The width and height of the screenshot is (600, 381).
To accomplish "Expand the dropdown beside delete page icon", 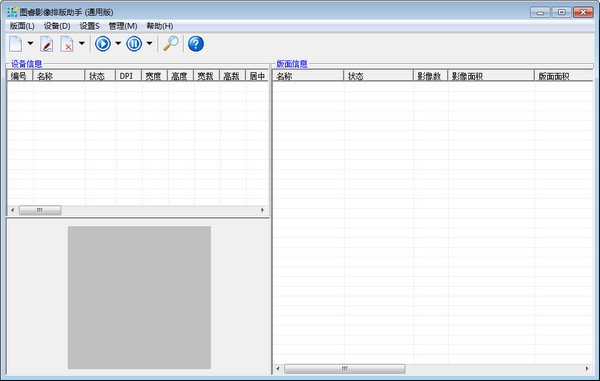I will [x=82, y=44].
